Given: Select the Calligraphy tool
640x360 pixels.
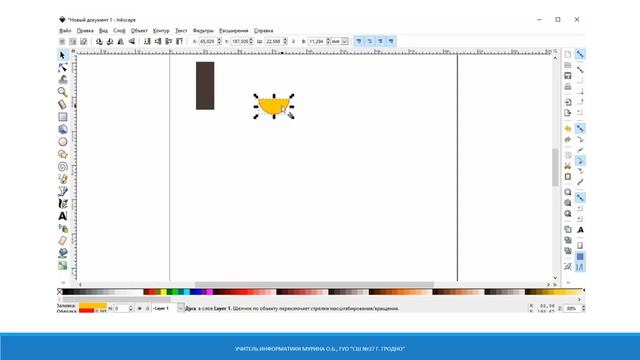Looking at the screenshot, I should [x=62, y=203].
